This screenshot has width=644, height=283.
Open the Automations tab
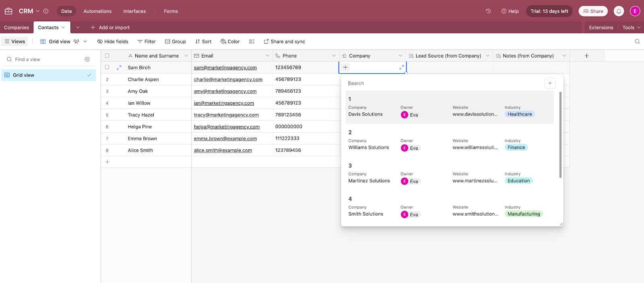(x=97, y=11)
